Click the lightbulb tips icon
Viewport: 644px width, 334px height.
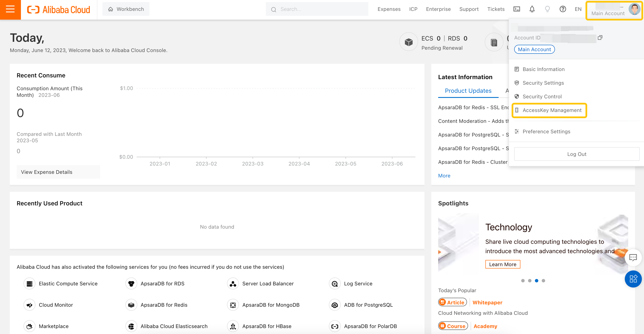(x=547, y=9)
